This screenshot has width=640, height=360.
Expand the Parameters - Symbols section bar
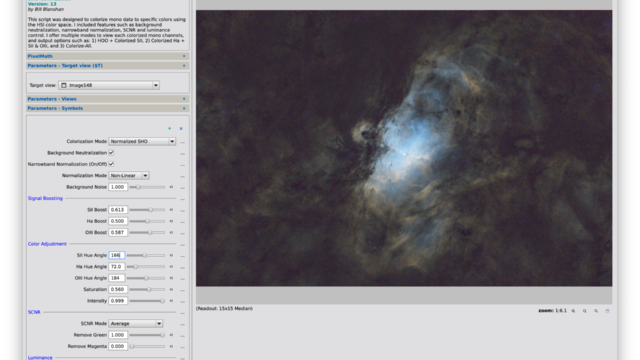click(x=108, y=109)
